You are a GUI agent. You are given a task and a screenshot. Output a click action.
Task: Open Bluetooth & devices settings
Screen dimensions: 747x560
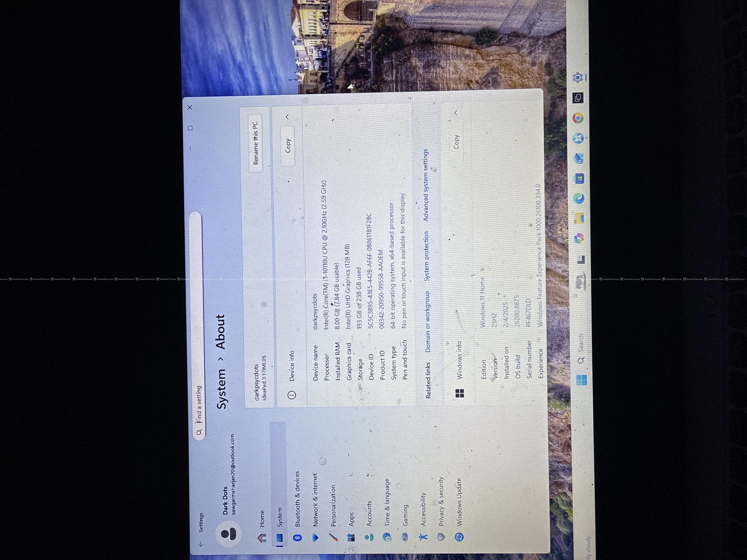pos(297,506)
